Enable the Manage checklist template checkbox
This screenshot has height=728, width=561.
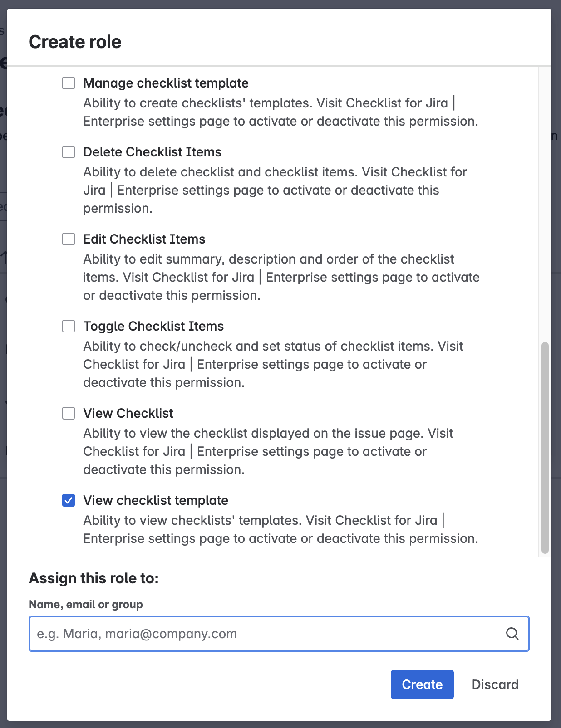coord(69,83)
